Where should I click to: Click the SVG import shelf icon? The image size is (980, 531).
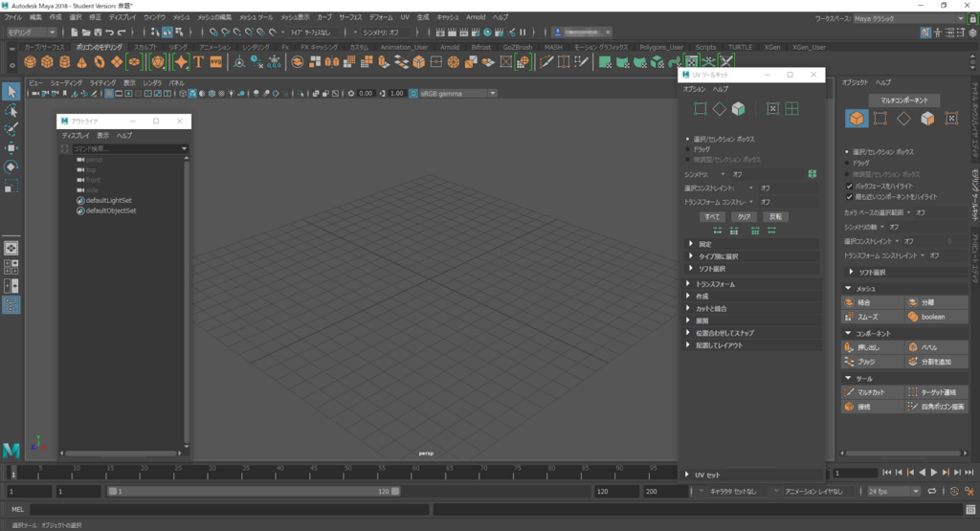[x=215, y=62]
